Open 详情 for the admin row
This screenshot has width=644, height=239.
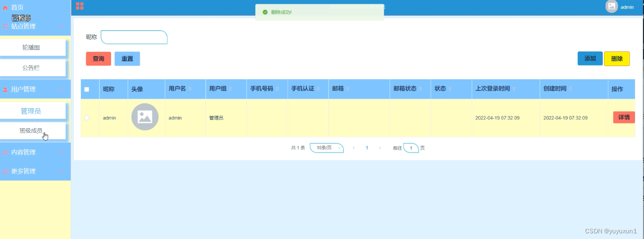click(624, 117)
